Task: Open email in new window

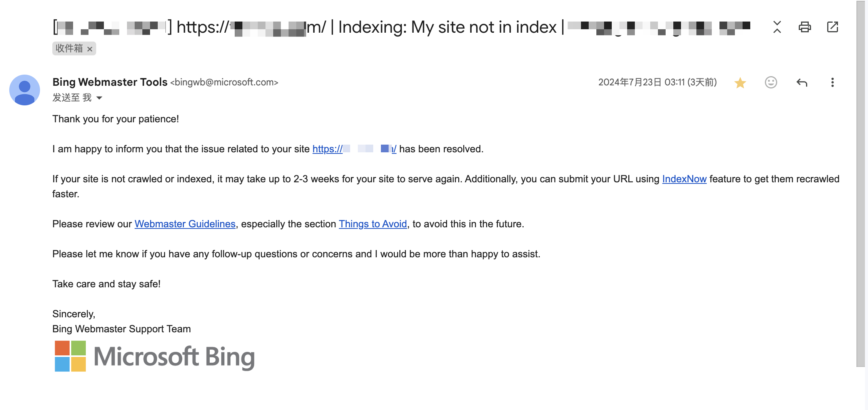Action: tap(833, 27)
